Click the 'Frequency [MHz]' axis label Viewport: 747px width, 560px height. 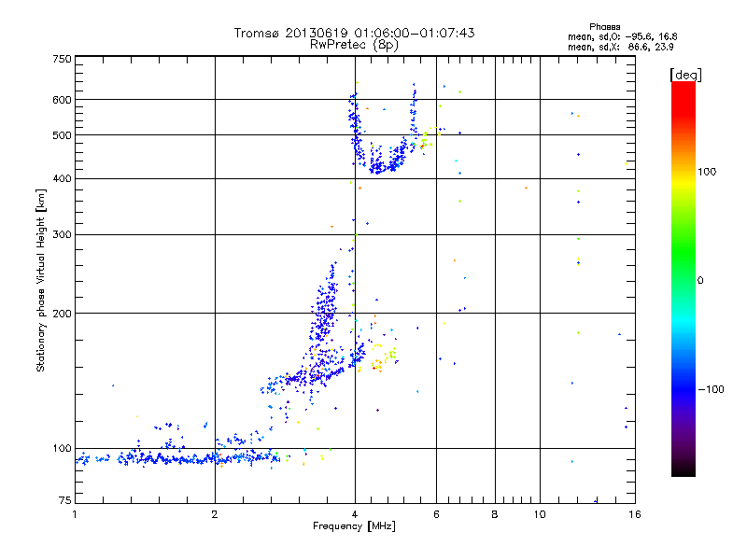coord(354,526)
